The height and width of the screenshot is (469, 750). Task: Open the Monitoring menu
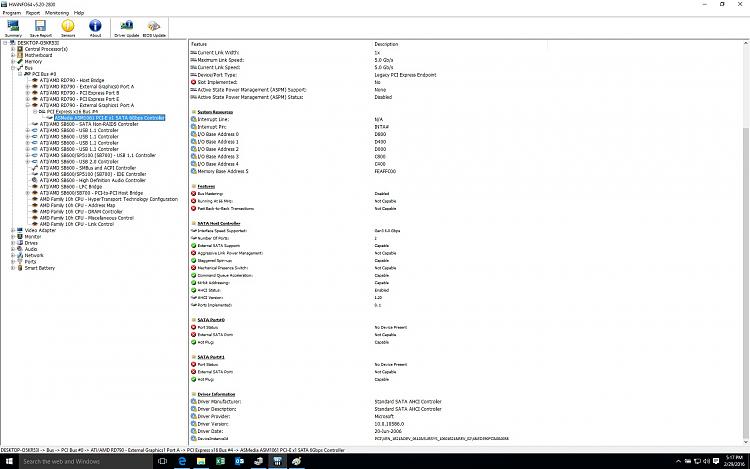coord(56,13)
